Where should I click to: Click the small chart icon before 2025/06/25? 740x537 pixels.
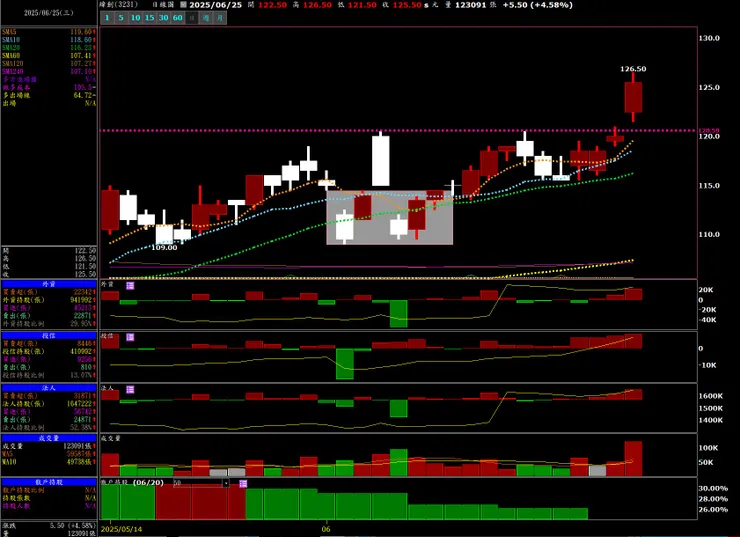183,5
